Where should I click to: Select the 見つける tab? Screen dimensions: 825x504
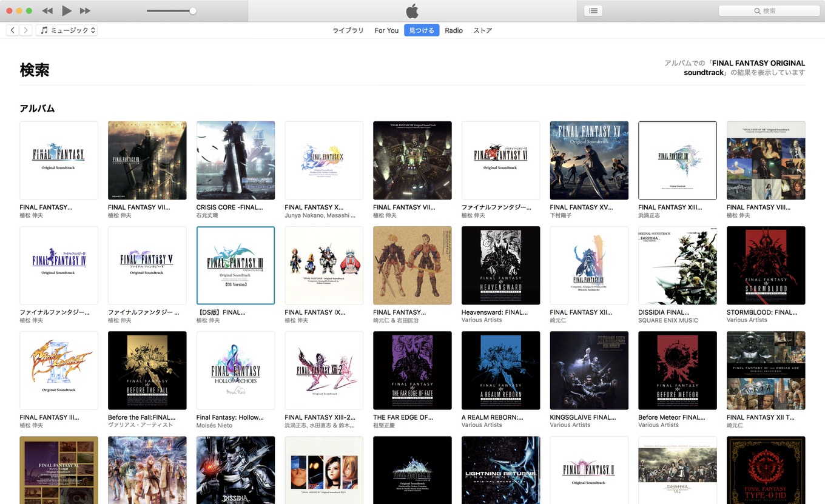coord(422,30)
